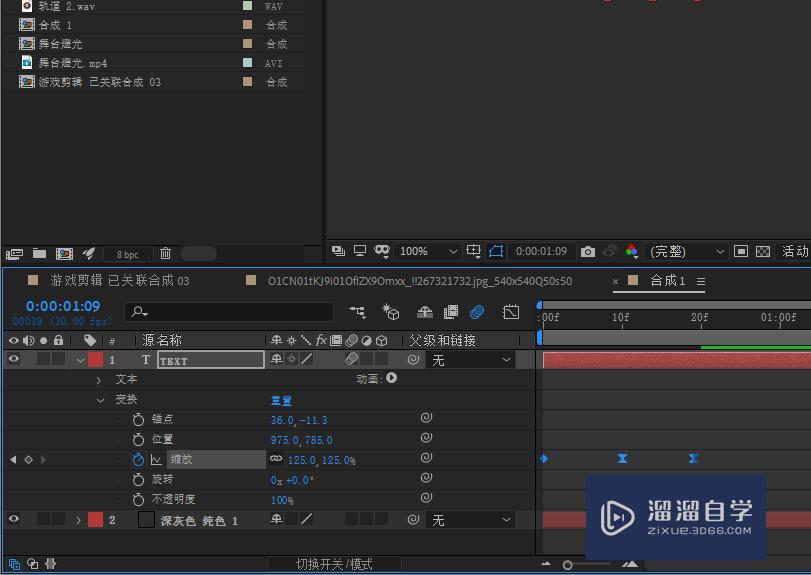This screenshot has width=811, height=575.
Task: Click the timeline layer search field
Action: 229,312
